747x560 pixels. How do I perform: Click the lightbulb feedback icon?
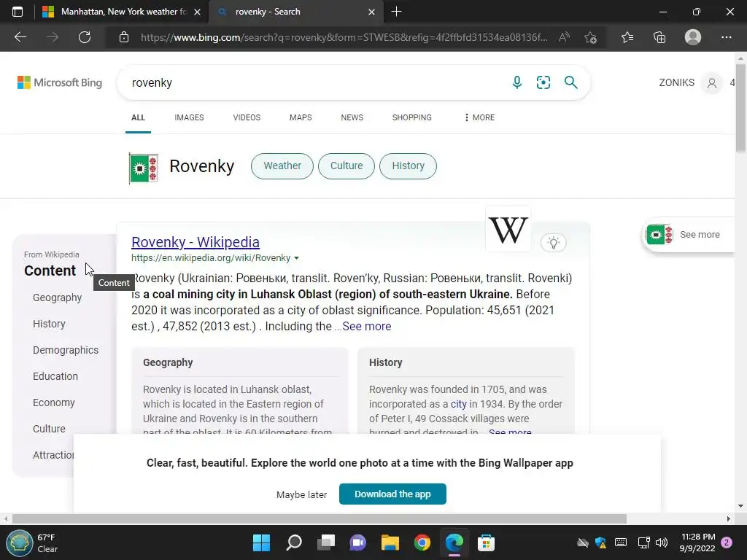[x=553, y=242]
